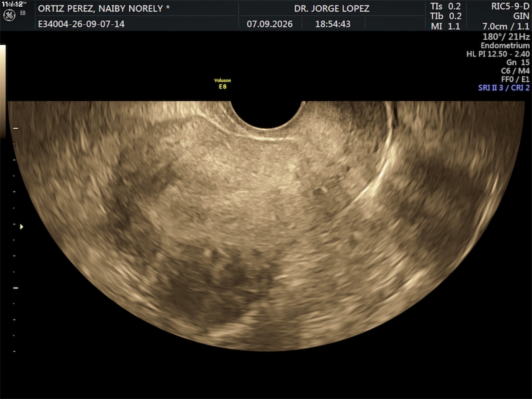This screenshot has width=532, height=399.
Task: Select the 11 / 12 frame counter
Action: pos(12,4)
